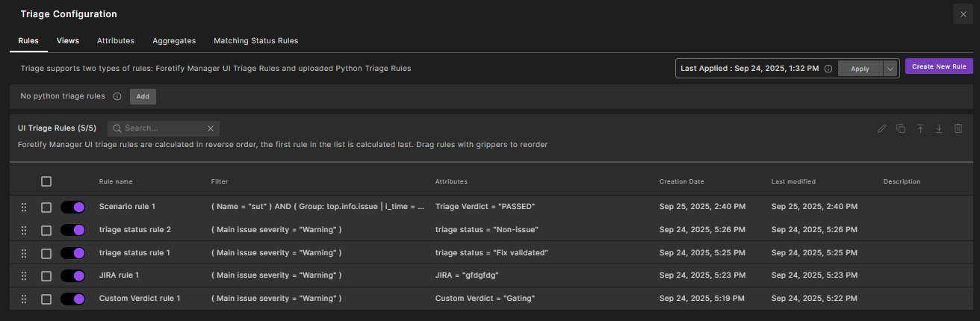
Task: Click the Add python triage rule button
Action: 143,96
